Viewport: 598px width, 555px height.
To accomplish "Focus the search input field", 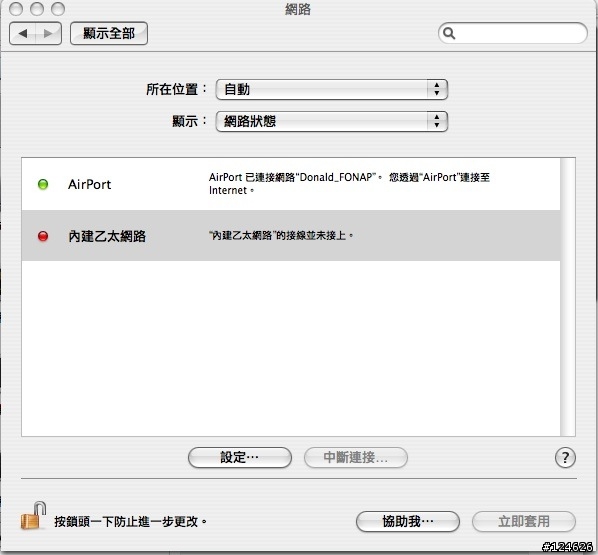I will [x=513, y=33].
